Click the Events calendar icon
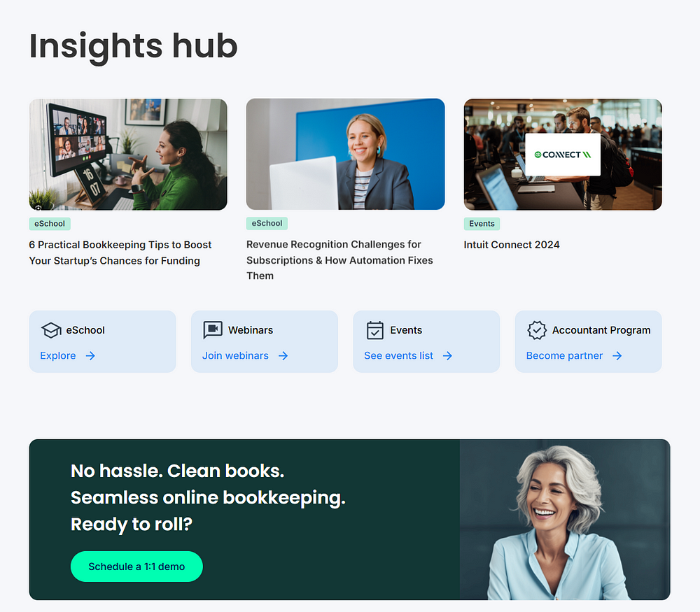Viewport: 700px width, 612px height. (x=375, y=330)
